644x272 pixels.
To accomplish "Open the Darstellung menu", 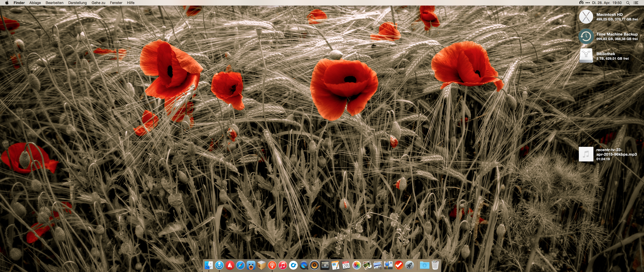I will [x=77, y=3].
